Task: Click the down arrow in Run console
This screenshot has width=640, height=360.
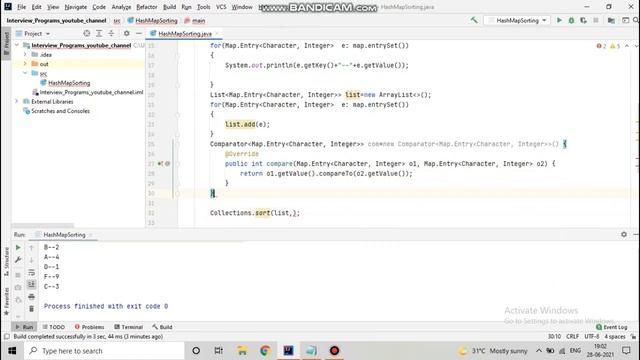Action: pyautogui.click(x=31, y=260)
